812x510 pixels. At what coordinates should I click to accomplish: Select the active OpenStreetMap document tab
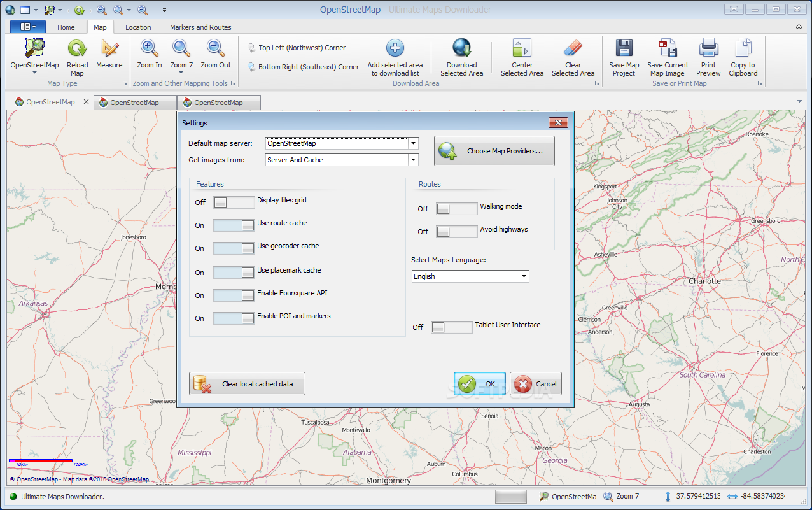tap(50, 102)
